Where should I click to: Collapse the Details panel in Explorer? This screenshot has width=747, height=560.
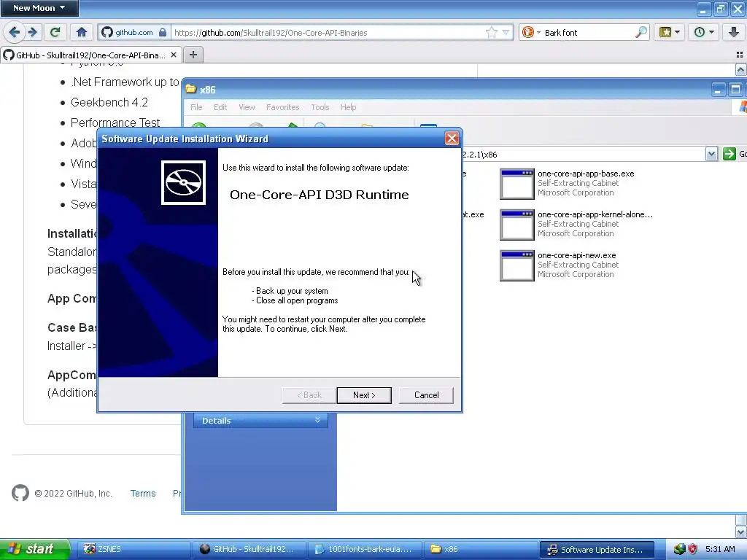pyautogui.click(x=318, y=420)
